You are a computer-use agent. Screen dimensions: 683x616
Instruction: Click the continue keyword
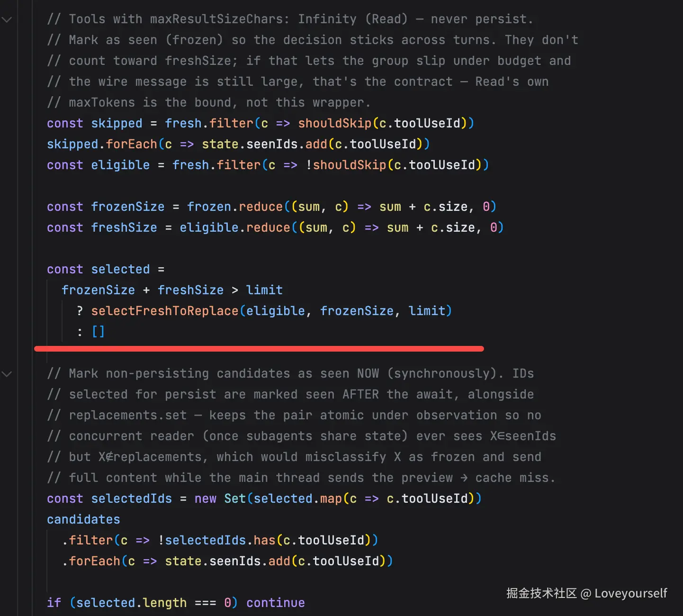pos(276,603)
